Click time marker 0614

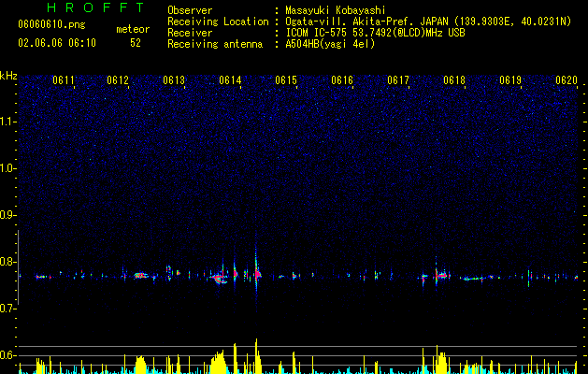230,80
